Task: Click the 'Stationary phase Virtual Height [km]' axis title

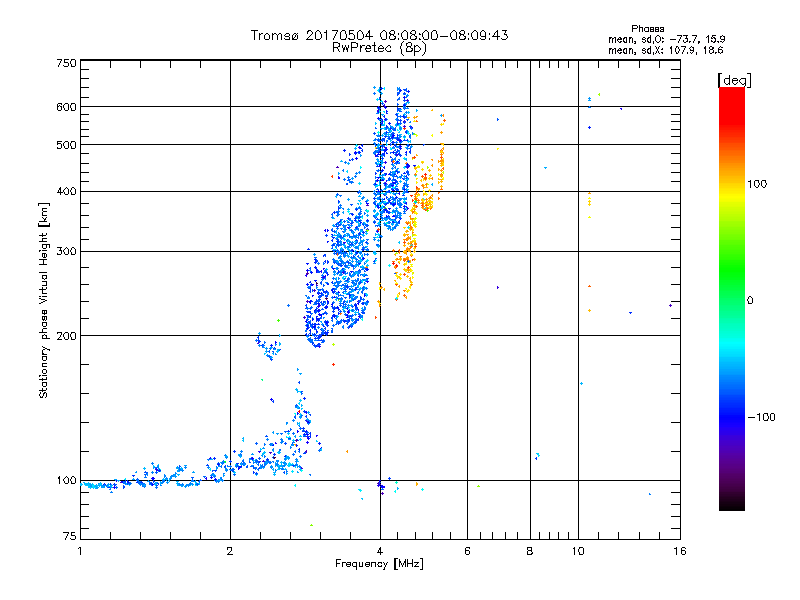Action: tap(44, 301)
